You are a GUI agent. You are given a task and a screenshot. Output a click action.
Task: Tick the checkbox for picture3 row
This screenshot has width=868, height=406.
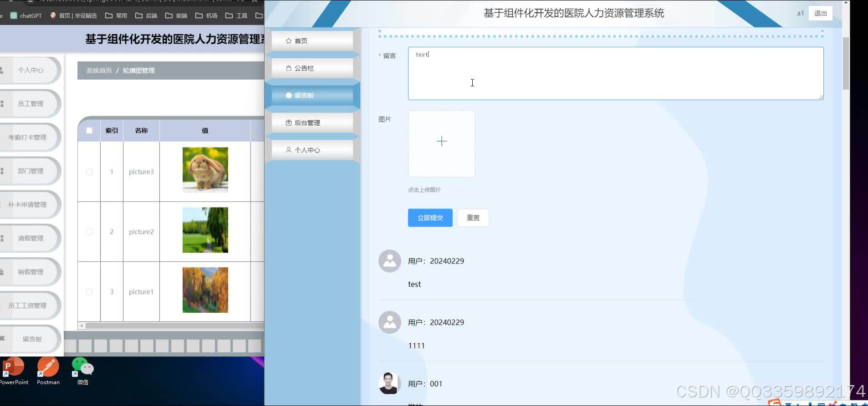[x=89, y=172]
